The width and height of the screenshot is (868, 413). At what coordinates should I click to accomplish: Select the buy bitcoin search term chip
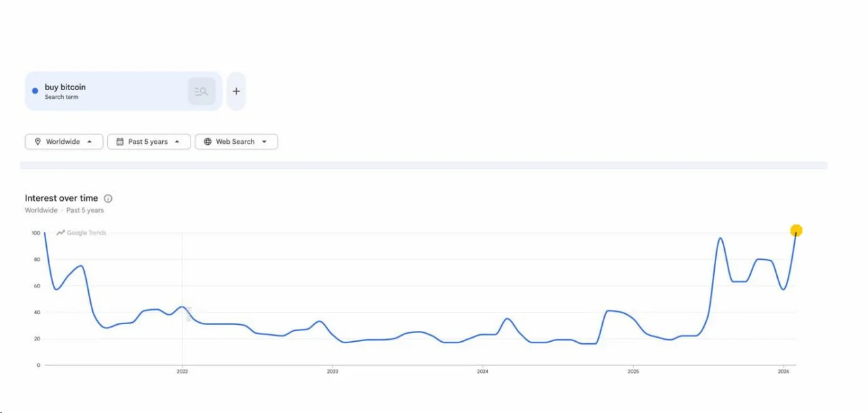click(108, 91)
